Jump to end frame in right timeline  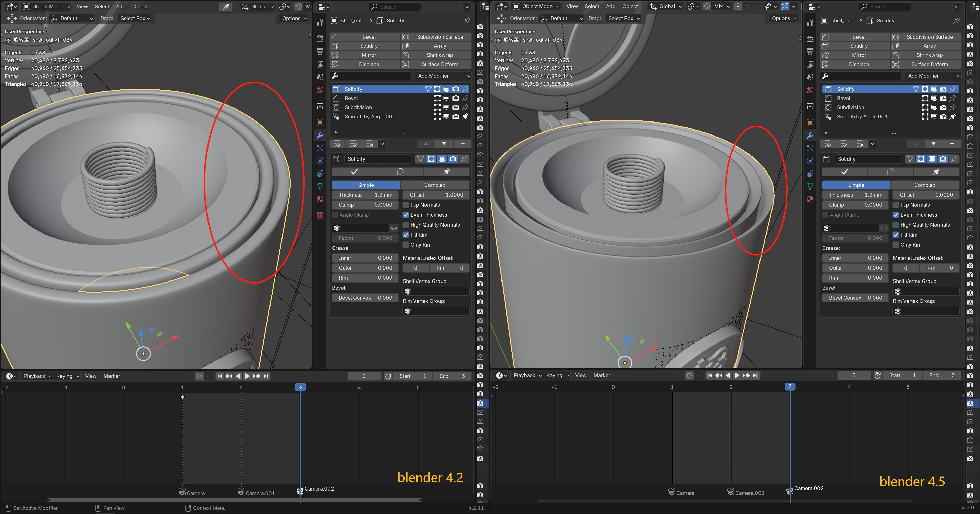[x=755, y=375]
